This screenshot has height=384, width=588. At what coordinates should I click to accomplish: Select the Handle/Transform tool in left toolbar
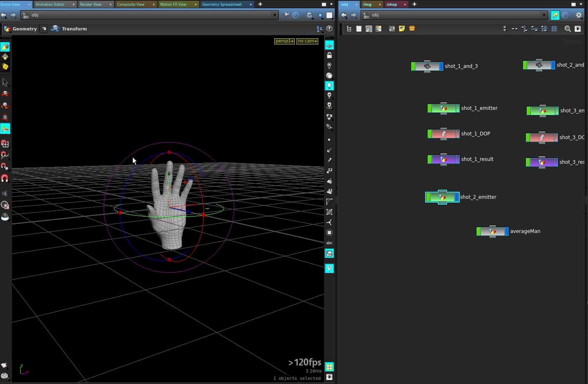5,129
